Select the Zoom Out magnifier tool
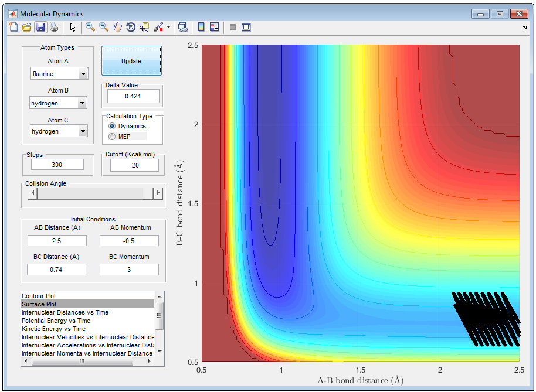The height and width of the screenshot is (392, 536). 104,27
